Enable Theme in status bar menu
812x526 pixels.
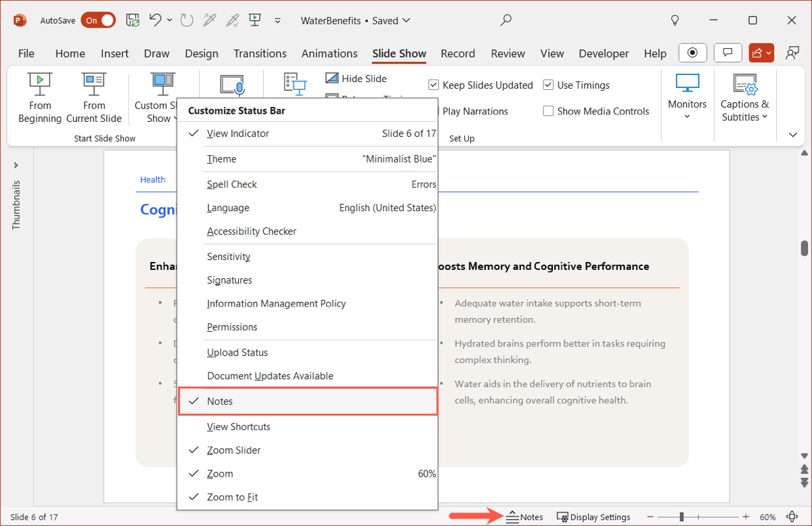tap(308, 159)
